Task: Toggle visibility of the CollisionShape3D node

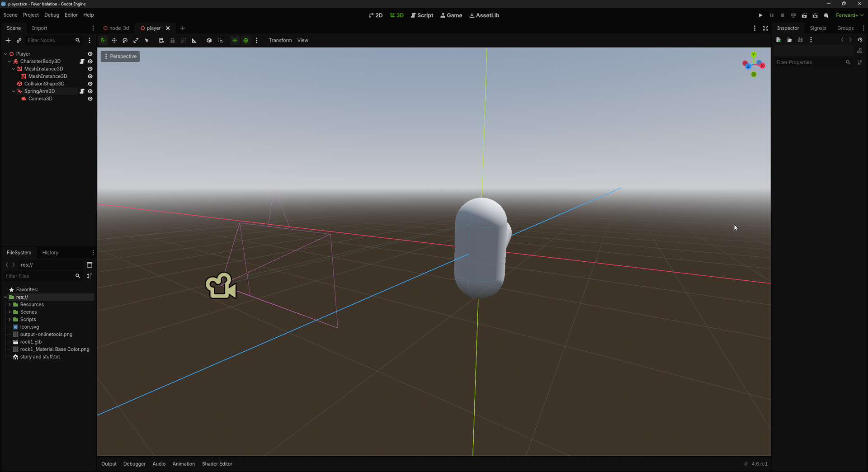Action: pyautogui.click(x=90, y=84)
